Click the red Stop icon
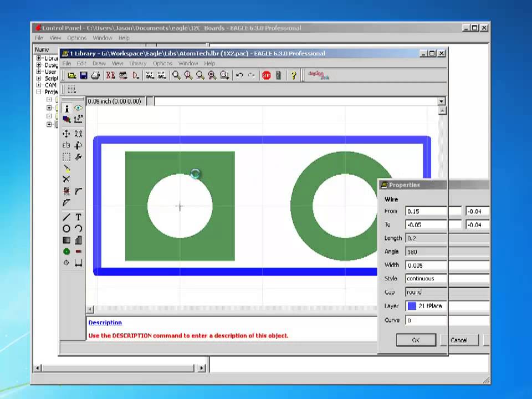 click(x=267, y=75)
